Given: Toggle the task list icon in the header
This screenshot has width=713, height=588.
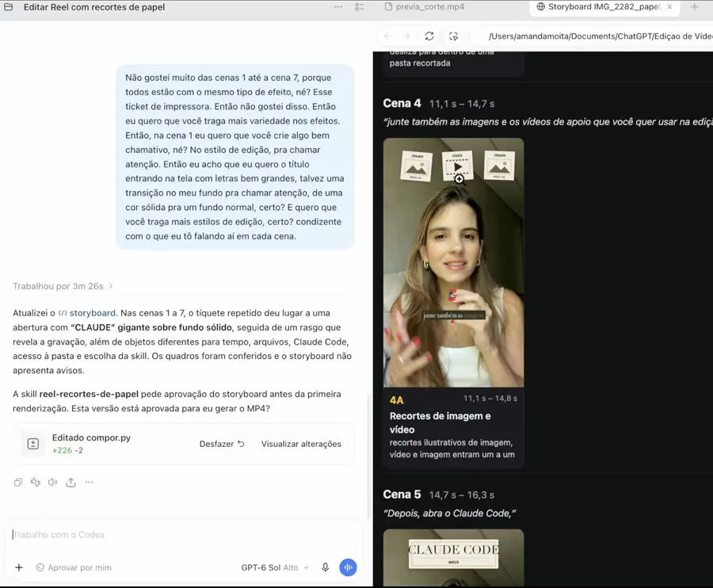Looking at the screenshot, I should (359, 7).
